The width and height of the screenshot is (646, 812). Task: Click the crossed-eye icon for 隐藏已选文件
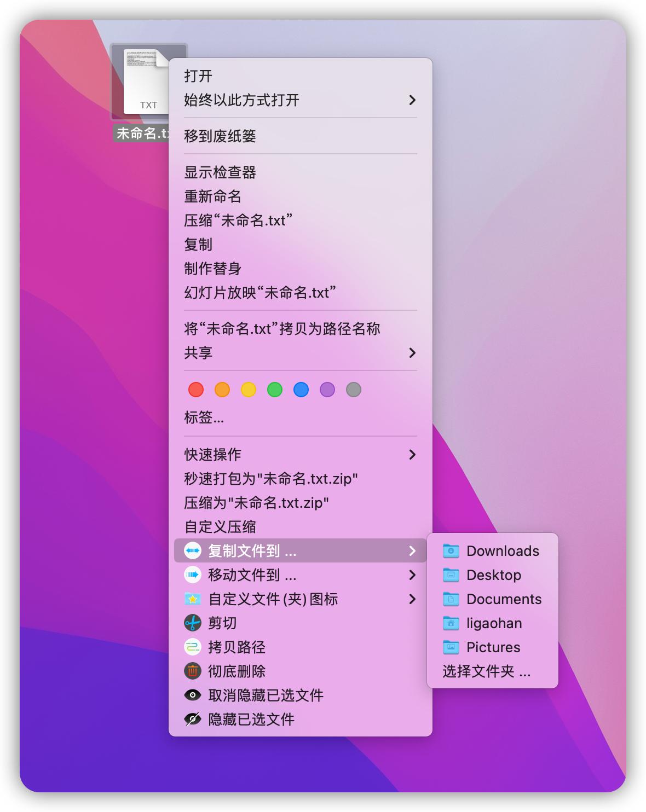(192, 720)
